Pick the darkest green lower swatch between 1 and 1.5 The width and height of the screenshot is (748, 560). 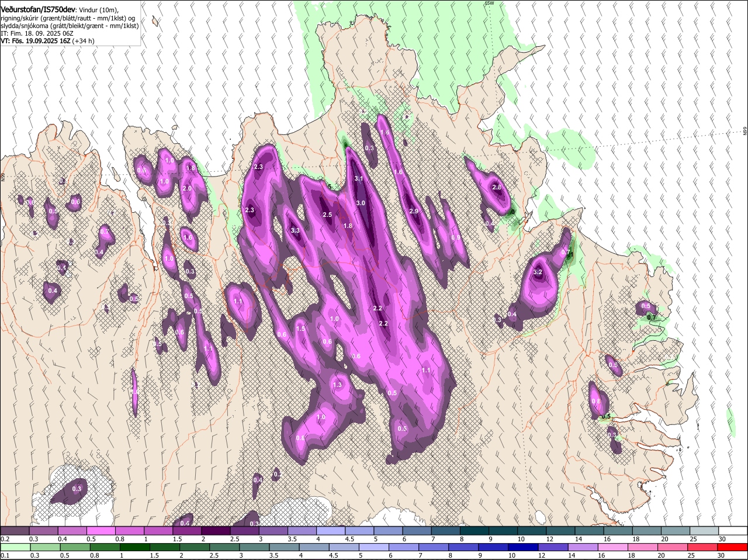(x=135, y=547)
